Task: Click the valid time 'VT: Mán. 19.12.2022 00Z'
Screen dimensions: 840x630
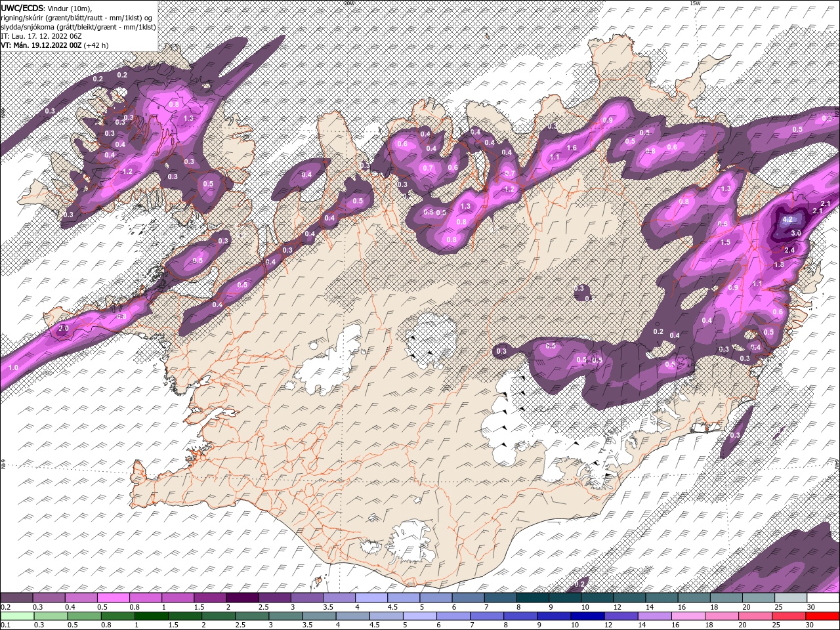Action: click(41, 45)
